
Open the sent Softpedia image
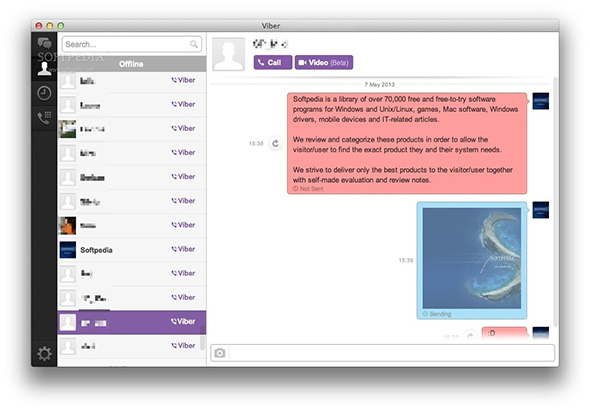click(x=471, y=258)
